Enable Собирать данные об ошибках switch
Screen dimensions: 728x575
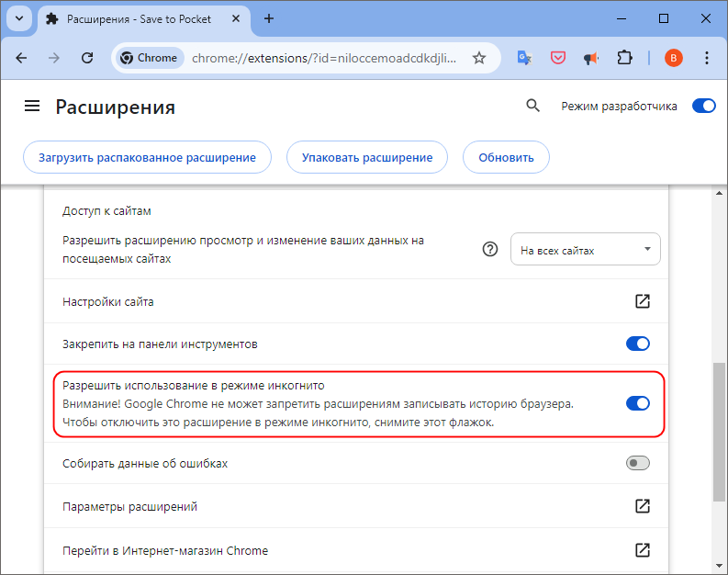point(637,463)
